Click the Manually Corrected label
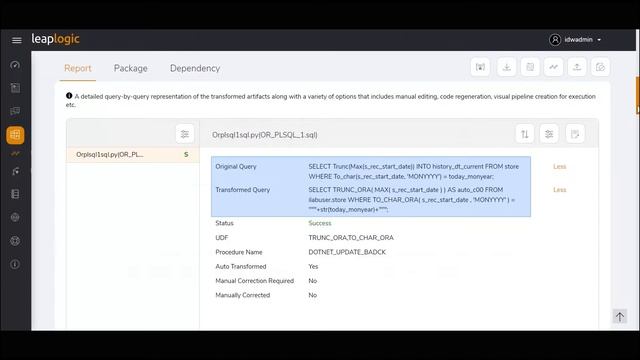The image size is (640, 360). pyautogui.click(x=242, y=295)
